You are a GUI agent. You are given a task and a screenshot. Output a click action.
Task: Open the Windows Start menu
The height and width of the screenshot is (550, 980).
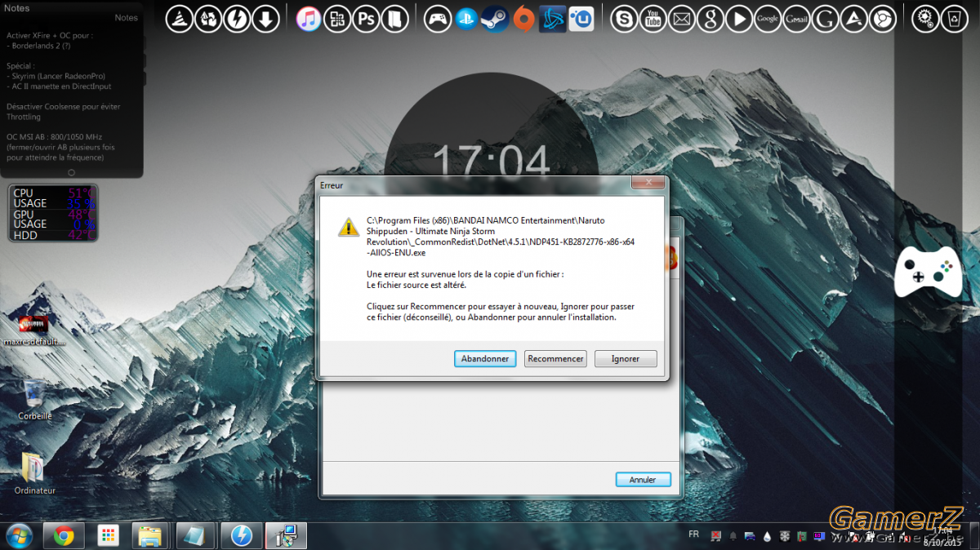pyautogui.click(x=18, y=535)
